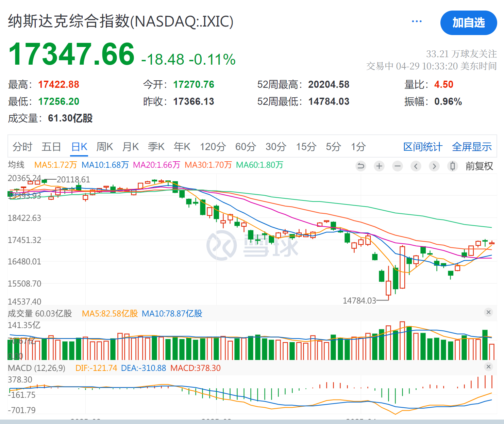Click the 52周最低 value in the stats

[x=329, y=101]
